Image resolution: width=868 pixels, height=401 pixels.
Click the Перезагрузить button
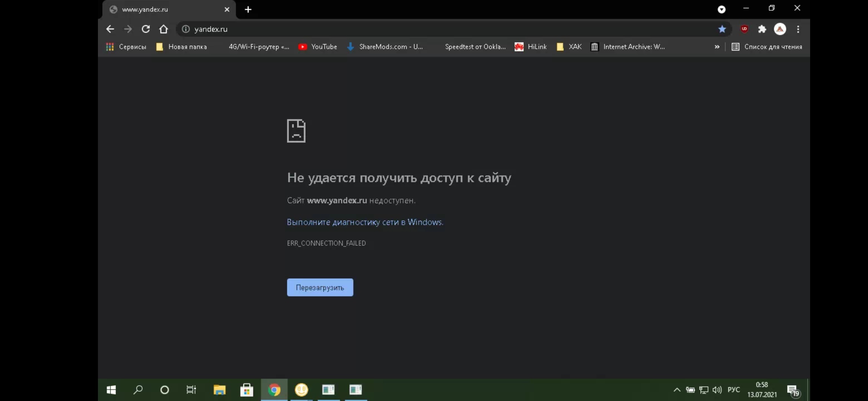pyautogui.click(x=320, y=287)
